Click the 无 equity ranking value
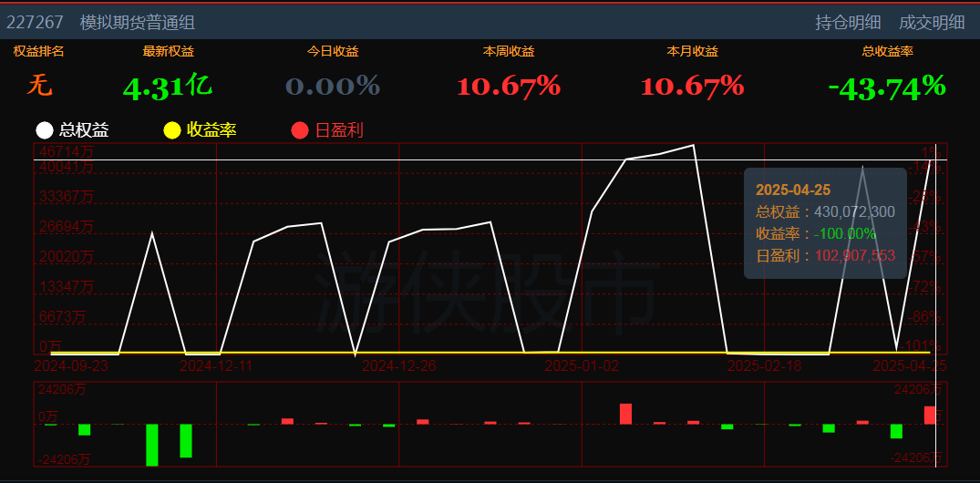 pos(39,87)
